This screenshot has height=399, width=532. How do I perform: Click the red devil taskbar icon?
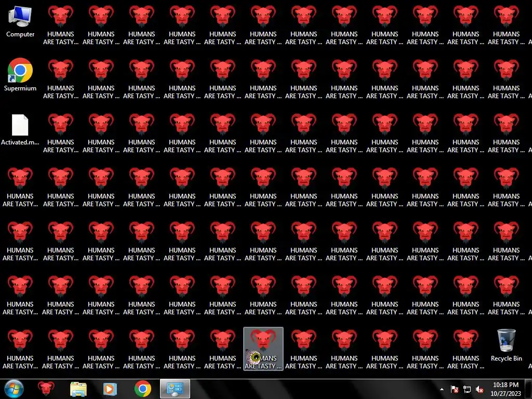pyautogui.click(x=46, y=389)
